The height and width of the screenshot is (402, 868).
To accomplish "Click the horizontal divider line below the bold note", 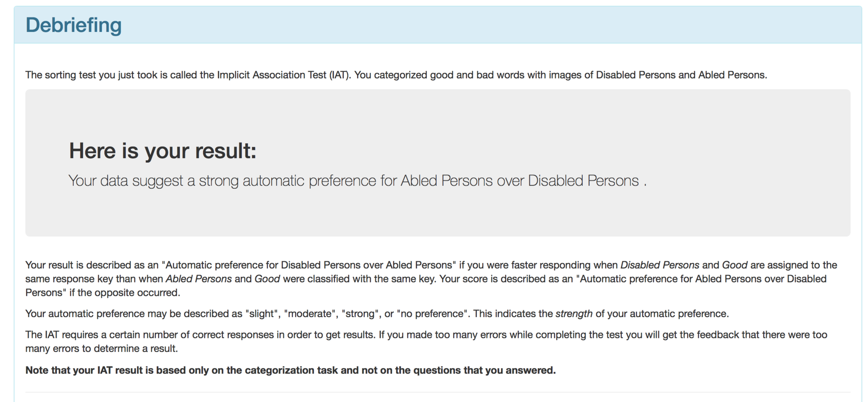I will [x=437, y=392].
